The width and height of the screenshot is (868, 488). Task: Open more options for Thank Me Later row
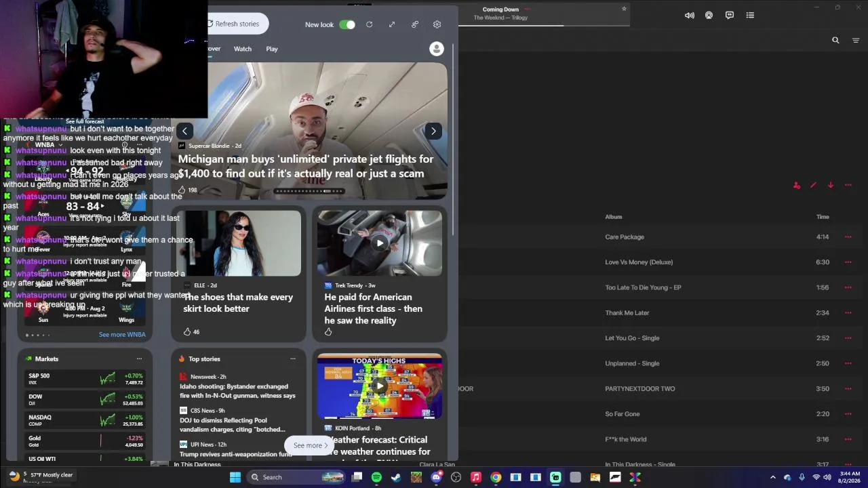[848, 312]
